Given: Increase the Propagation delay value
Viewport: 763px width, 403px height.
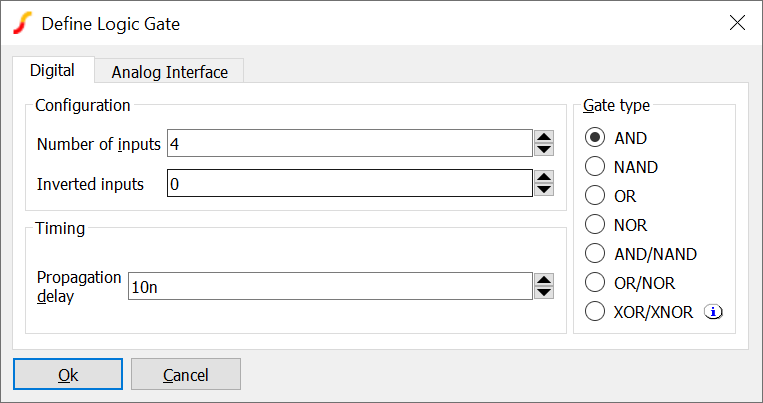Looking at the screenshot, I should pos(544,280).
